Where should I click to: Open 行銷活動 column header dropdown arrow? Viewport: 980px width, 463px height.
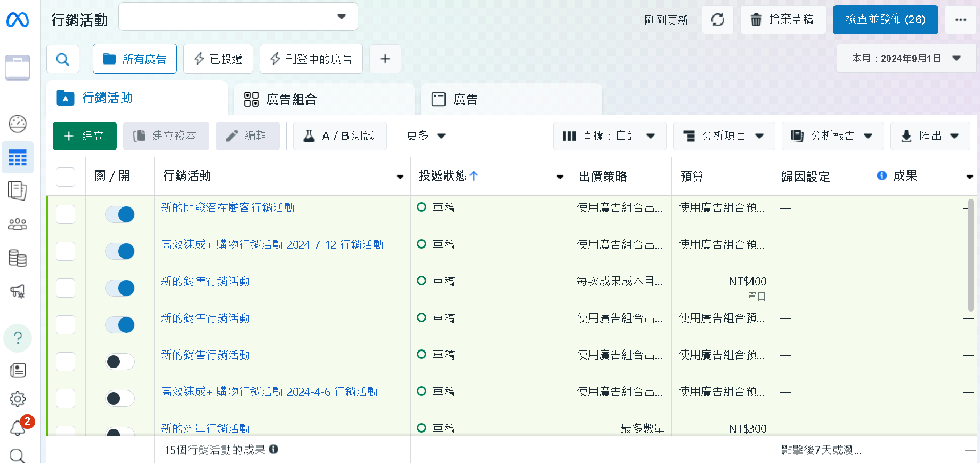click(x=400, y=177)
